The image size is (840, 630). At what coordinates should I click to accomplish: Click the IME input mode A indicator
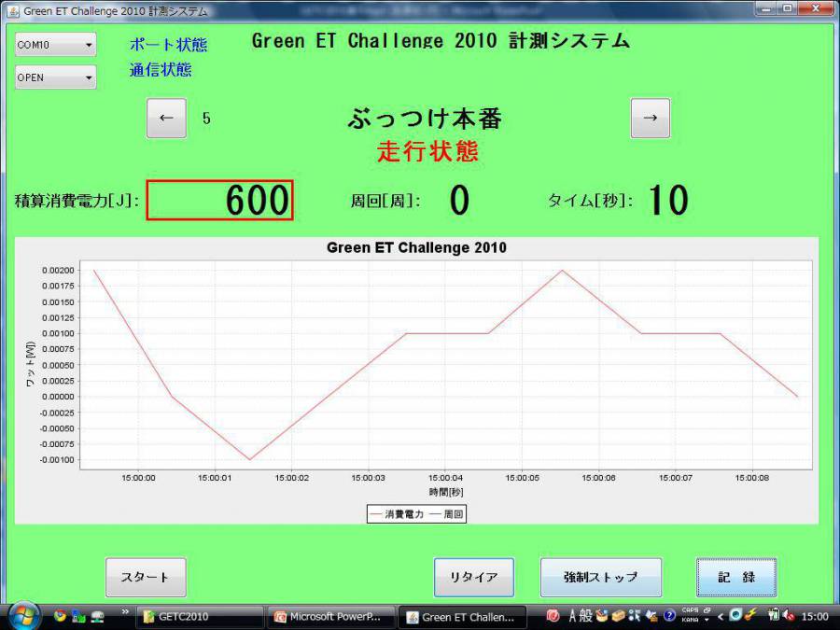(x=573, y=616)
